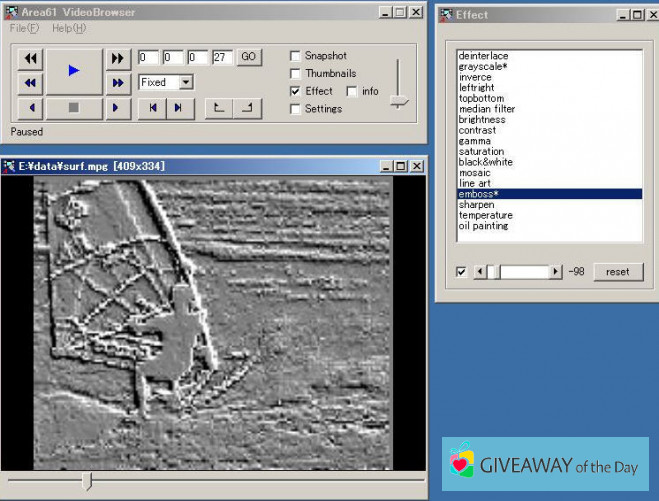
Task: Click the effect slider right arrow
Action: click(x=556, y=272)
